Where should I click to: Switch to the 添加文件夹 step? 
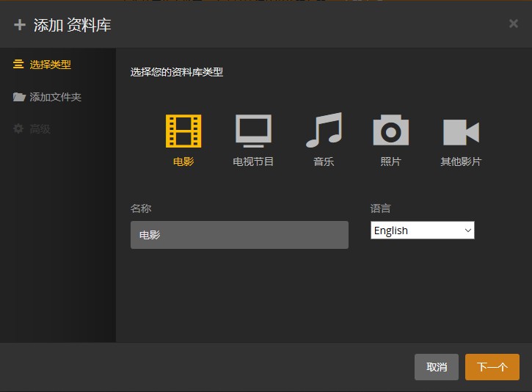(x=55, y=97)
